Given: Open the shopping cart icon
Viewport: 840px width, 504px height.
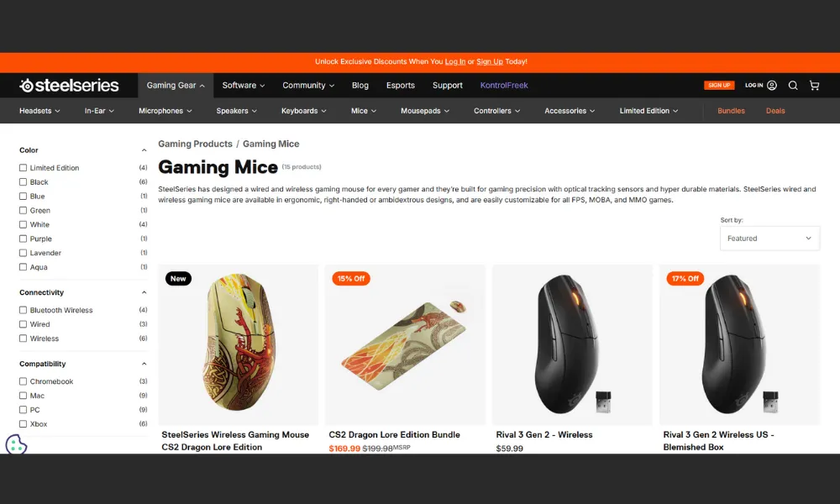Looking at the screenshot, I should click(814, 86).
